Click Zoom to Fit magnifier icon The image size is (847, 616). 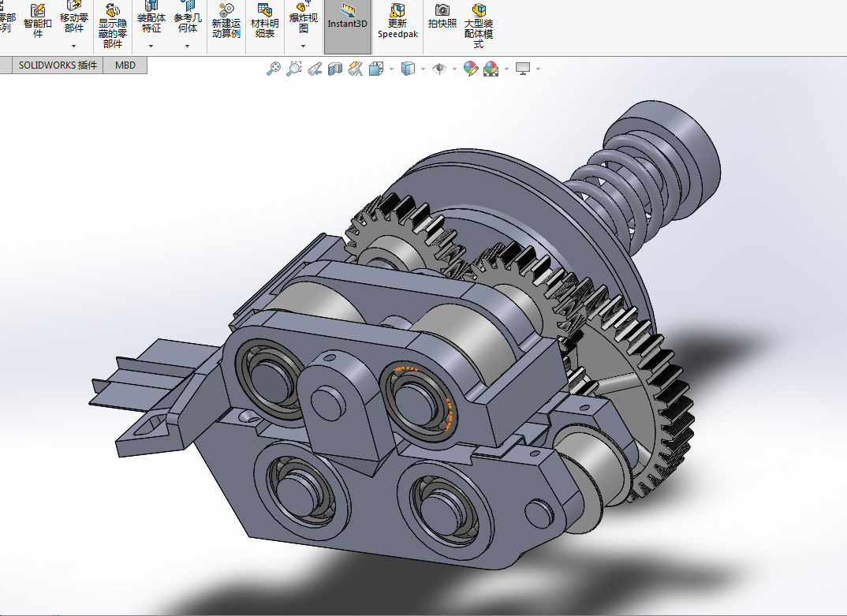274,69
